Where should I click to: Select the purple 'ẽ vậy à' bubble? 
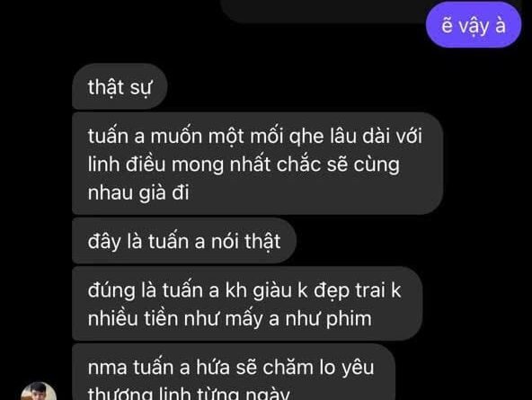pos(474,25)
